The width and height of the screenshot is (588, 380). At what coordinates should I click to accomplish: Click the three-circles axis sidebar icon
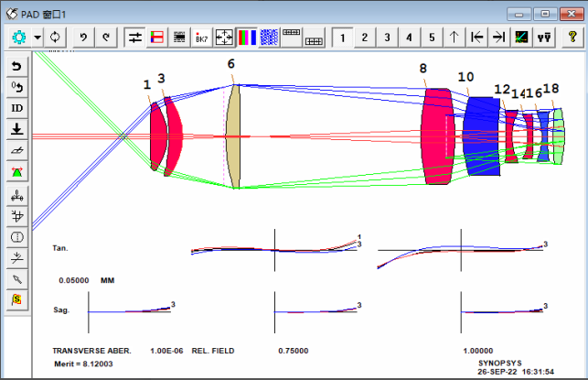(x=16, y=195)
